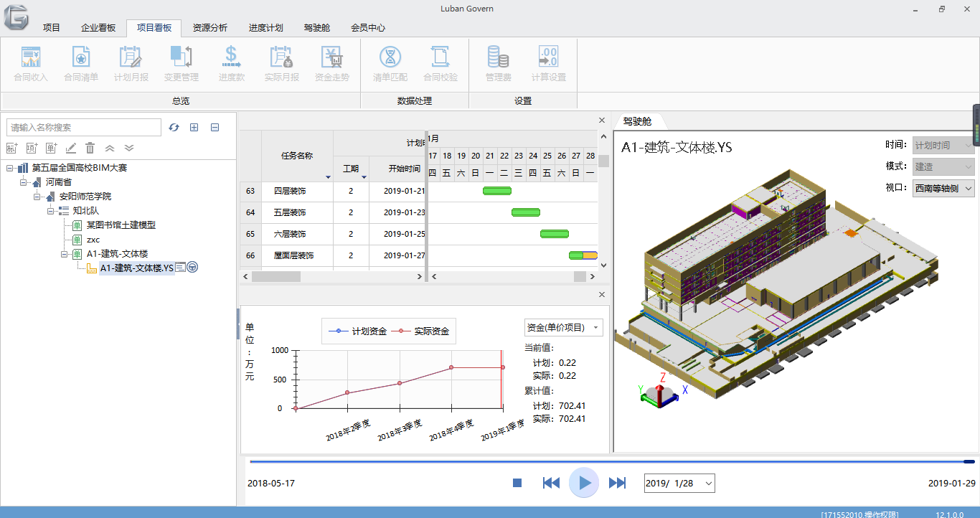Switch to the 驾驶舱 ribbon tab
Screen dimensions: 980x518
pyautogui.click(x=317, y=28)
